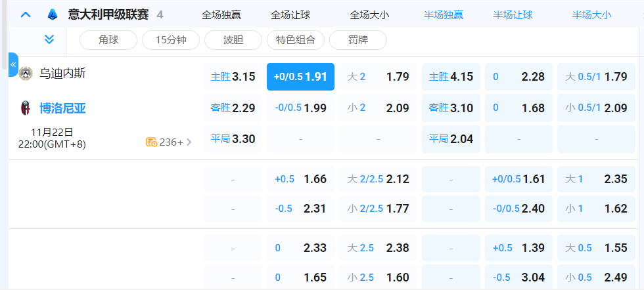
Task: Select 大 2.5 odds 2.38
Action: pyautogui.click(x=379, y=248)
